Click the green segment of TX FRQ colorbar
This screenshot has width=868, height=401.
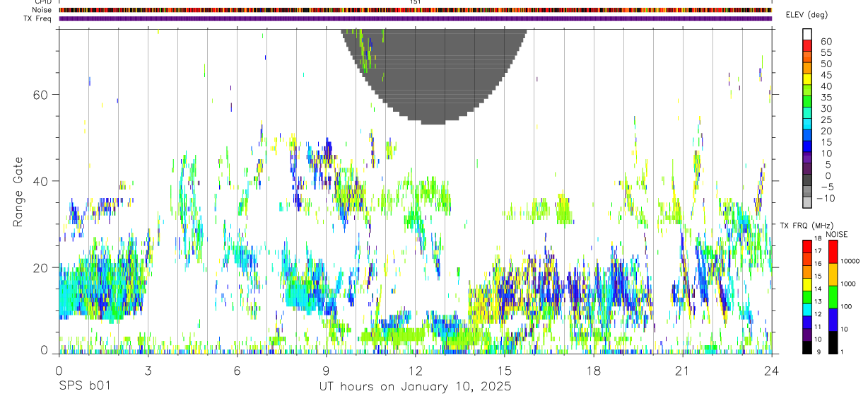pos(807,297)
